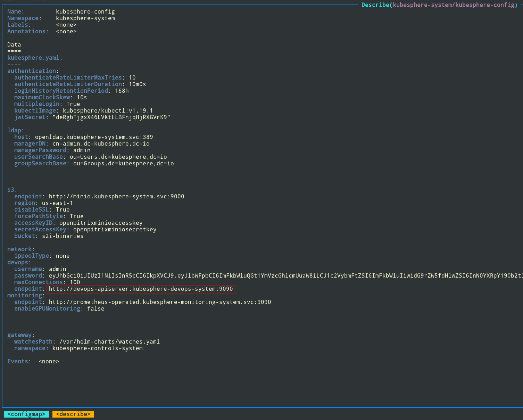Click the managerPassword admin line
Screen dimensions: 523x420
tap(52, 150)
